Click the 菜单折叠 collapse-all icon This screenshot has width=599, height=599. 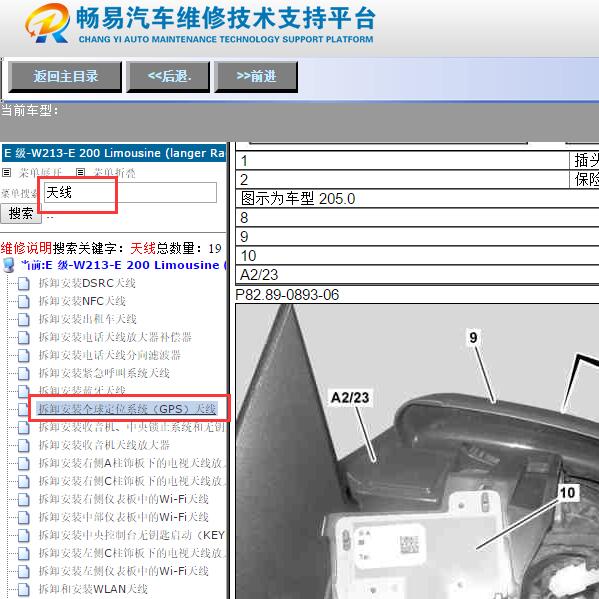[80, 173]
